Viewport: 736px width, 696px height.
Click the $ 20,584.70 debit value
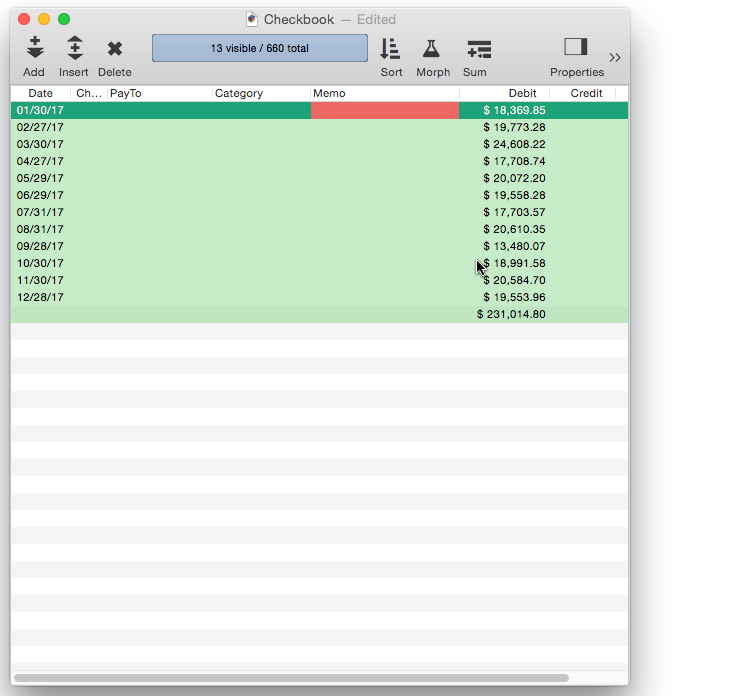click(514, 280)
